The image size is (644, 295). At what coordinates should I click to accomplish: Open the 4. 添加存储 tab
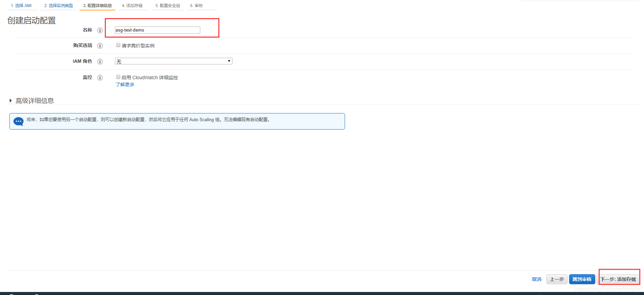point(132,6)
